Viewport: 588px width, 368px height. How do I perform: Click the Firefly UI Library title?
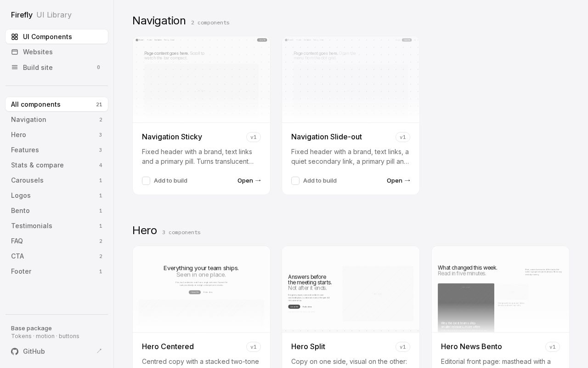[41, 15]
